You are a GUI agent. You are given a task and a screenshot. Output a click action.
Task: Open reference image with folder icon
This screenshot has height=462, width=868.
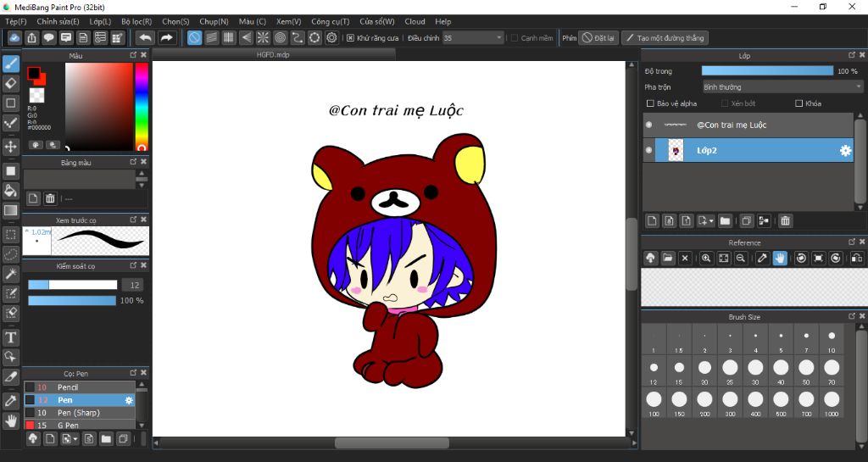pyautogui.click(x=668, y=258)
